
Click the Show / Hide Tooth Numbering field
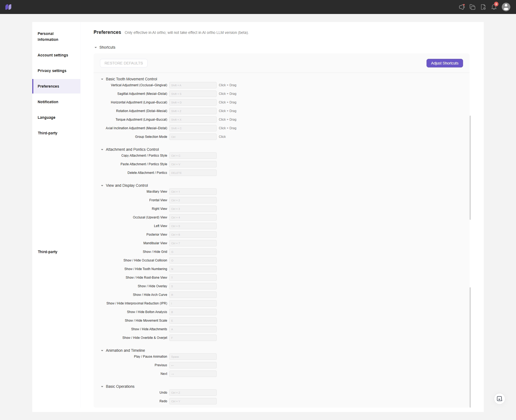(193, 269)
